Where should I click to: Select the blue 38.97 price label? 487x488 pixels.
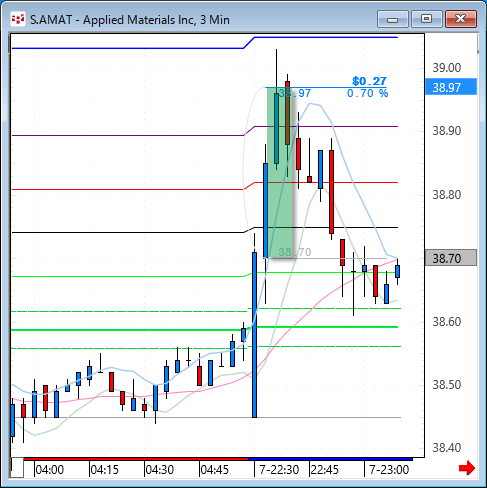pos(451,87)
